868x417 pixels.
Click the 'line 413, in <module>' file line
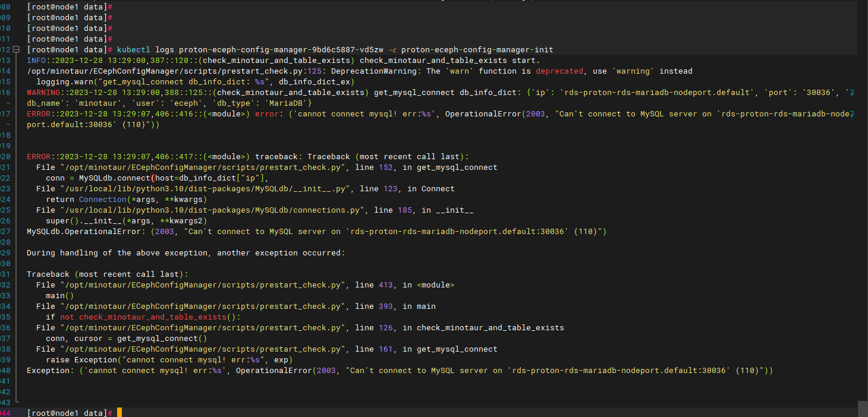(x=246, y=285)
